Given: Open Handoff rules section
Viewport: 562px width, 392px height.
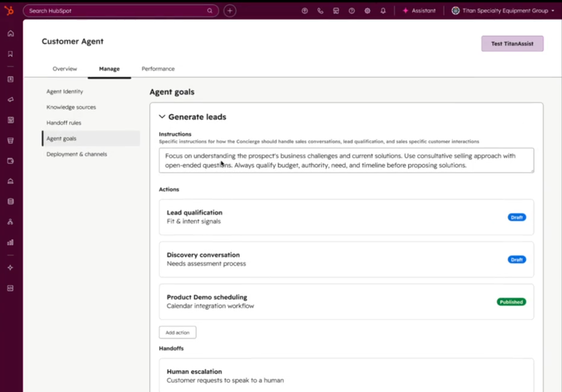Looking at the screenshot, I should click(x=64, y=123).
